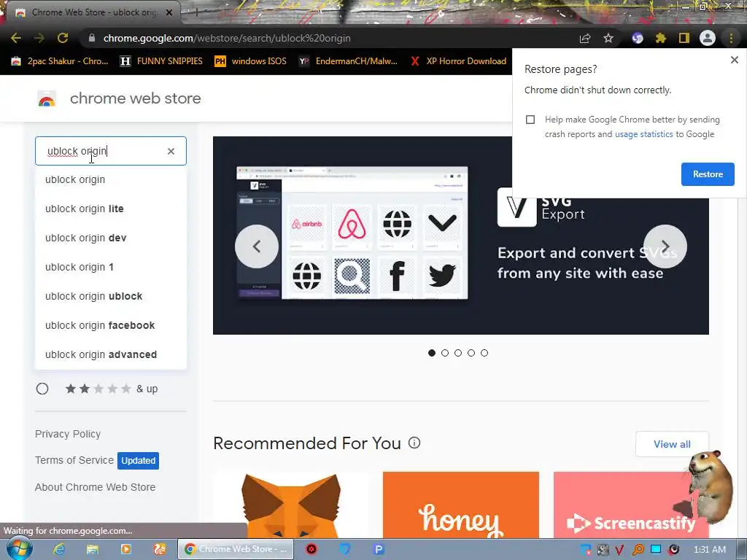Select the second carousel dot
Viewport: 747px width, 560px height.
click(x=445, y=353)
